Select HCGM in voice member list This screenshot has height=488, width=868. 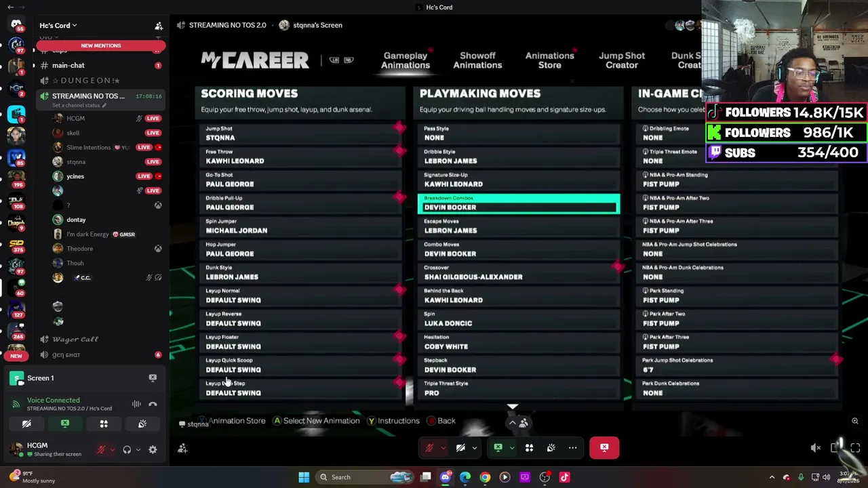[75, 119]
